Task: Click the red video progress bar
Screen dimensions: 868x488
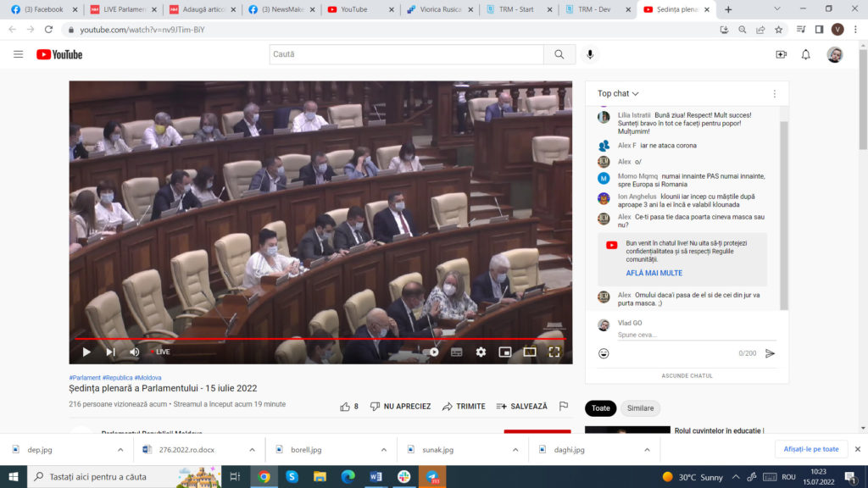Action: [x=320, y=338]
